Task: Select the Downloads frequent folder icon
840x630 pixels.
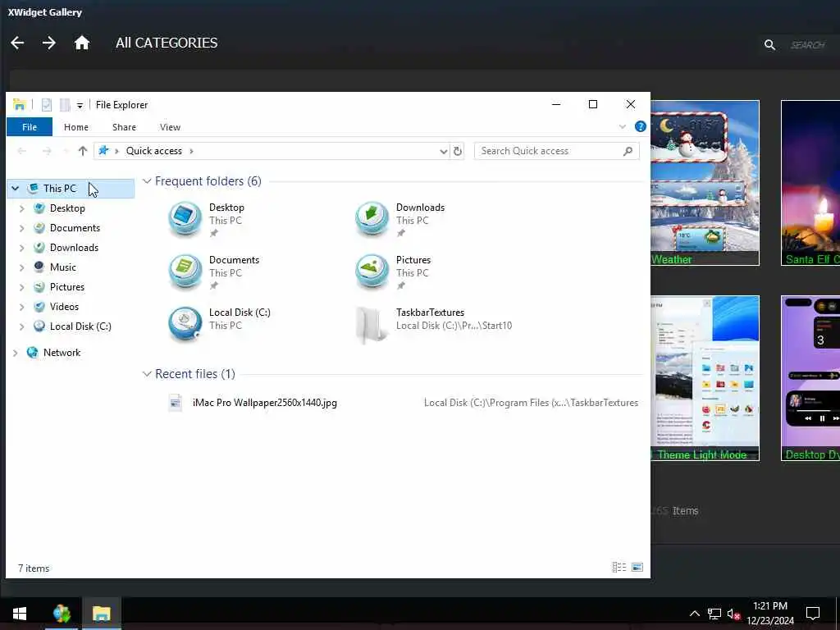Action: point(372,218)
